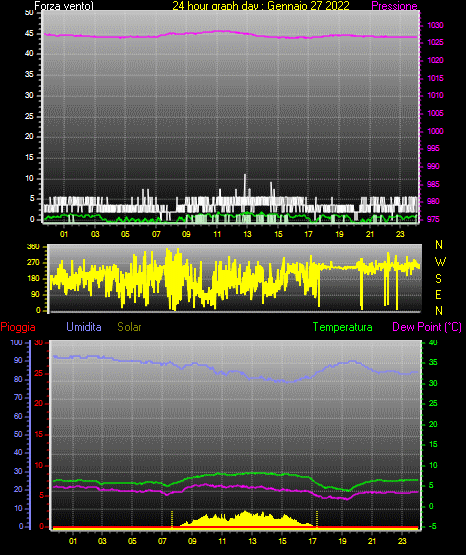Viewport: 466px width, 555px height.
Task: Click the S wind direction letter
Action: coord(438,279)
